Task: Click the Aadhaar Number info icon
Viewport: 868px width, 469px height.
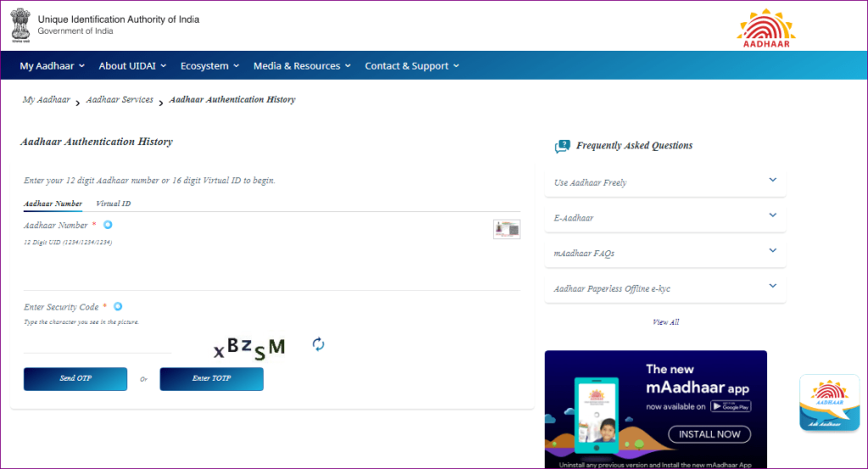Action: 108,225
